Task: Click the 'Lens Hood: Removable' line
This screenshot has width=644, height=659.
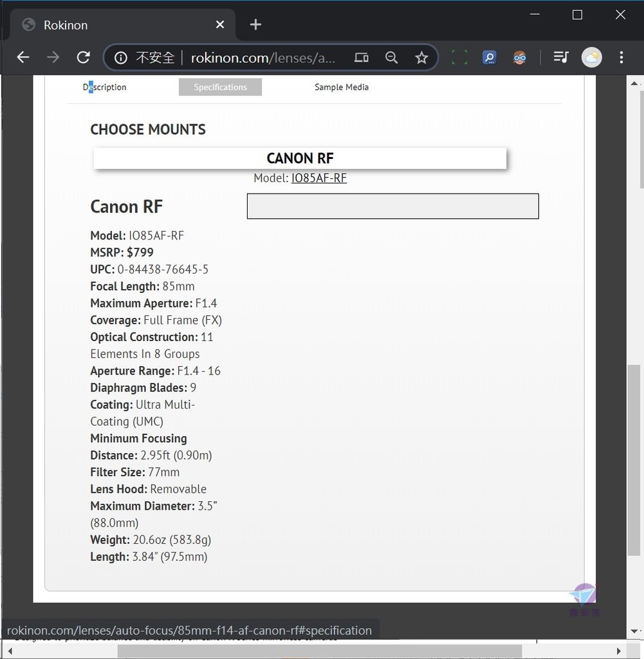Action: tap(148, 489)
